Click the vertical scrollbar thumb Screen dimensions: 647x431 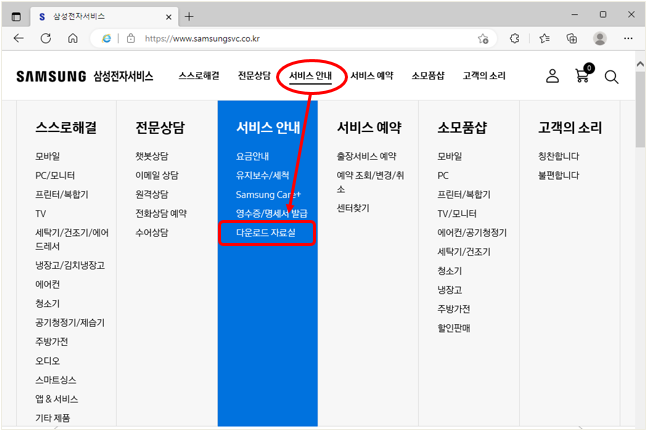(640, 109)
